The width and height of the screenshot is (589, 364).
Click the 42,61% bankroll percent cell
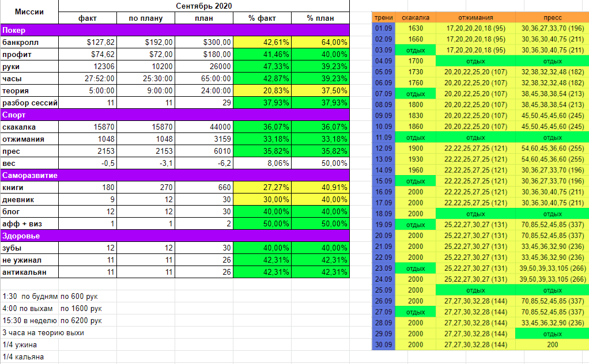(x=262, y=43)
